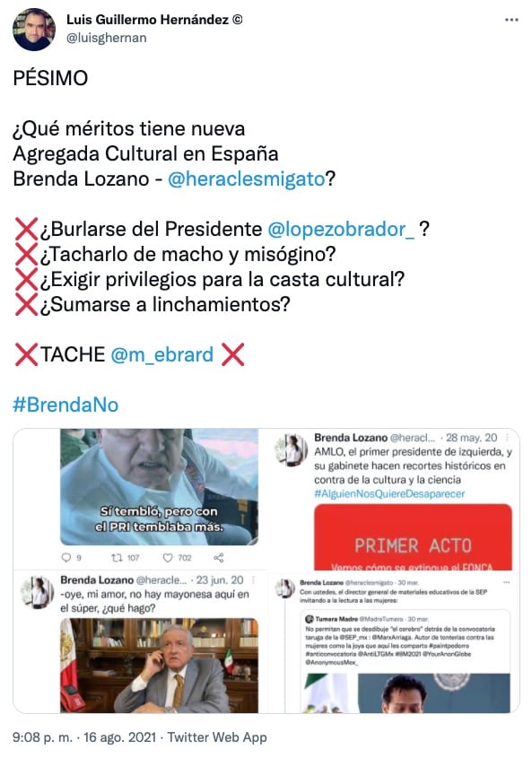Open the president on phone image
532x758 pixels.
click(x=159, y=666)
